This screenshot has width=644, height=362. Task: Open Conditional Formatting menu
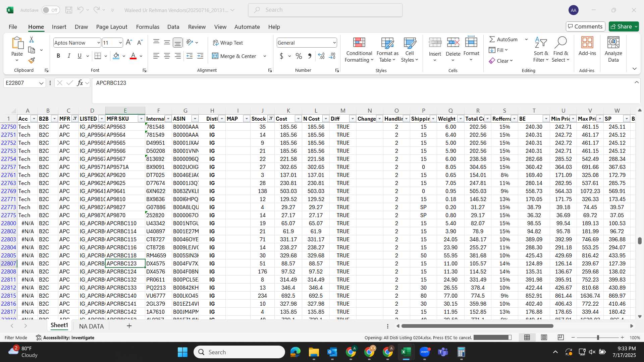359,50
